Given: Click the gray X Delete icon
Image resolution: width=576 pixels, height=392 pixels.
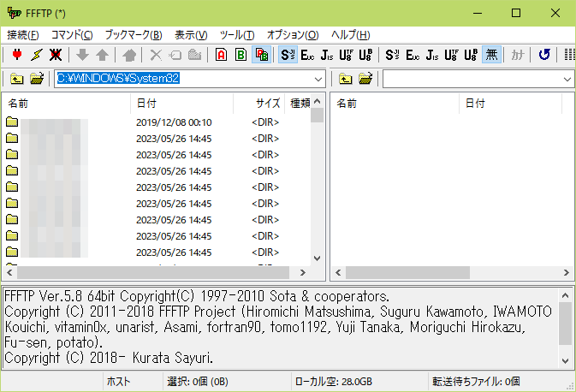Looking at the screenshot, I should coord(156,55).
